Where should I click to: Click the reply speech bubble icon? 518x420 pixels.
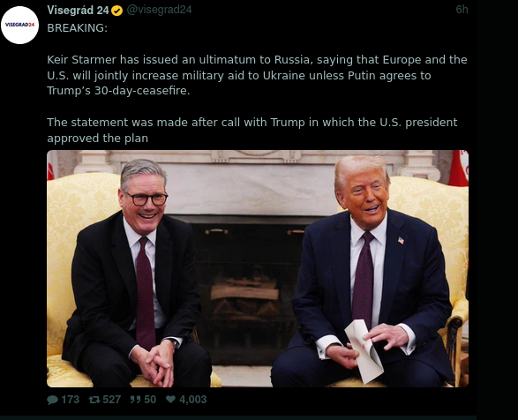[x=52, y=400]
